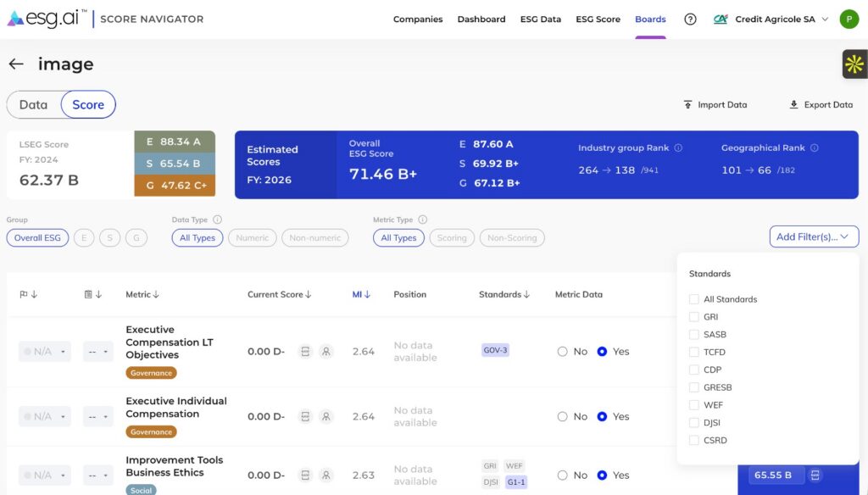
Task: Open the green P profile avatar
Action: coord(849,19)
